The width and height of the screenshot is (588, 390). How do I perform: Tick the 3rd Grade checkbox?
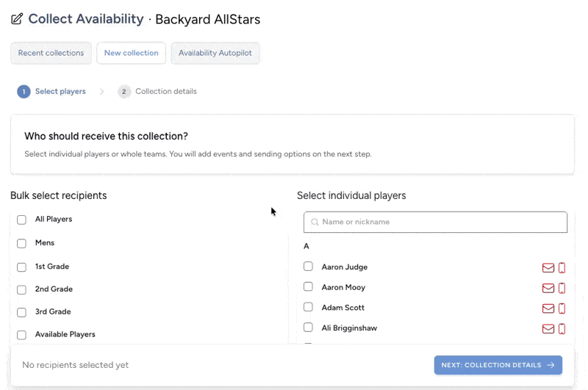pos(21,312)
